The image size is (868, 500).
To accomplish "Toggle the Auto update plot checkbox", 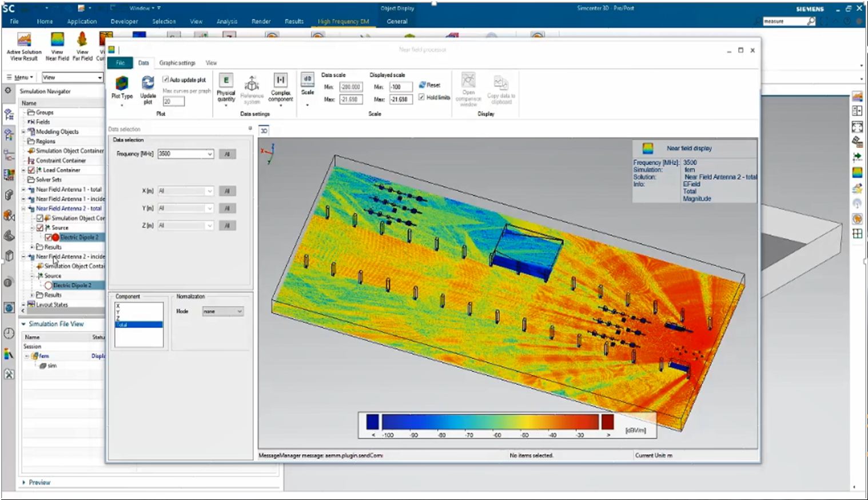I will pyautogui.click(x=166, y=80).
